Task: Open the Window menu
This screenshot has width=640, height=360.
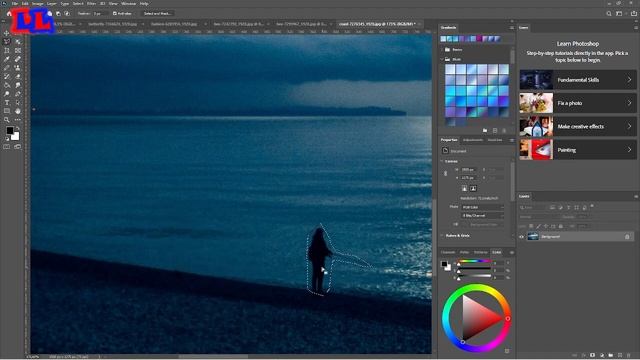Action: (129, 3)
